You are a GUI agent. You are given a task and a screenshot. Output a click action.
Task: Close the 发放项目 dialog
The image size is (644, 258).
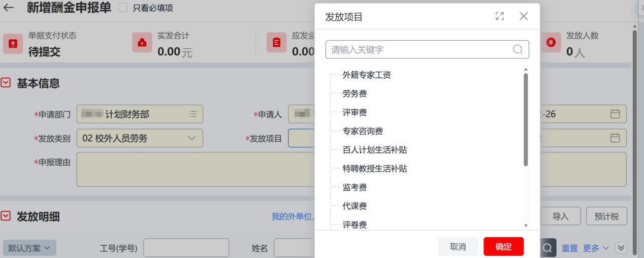point(524,16)
